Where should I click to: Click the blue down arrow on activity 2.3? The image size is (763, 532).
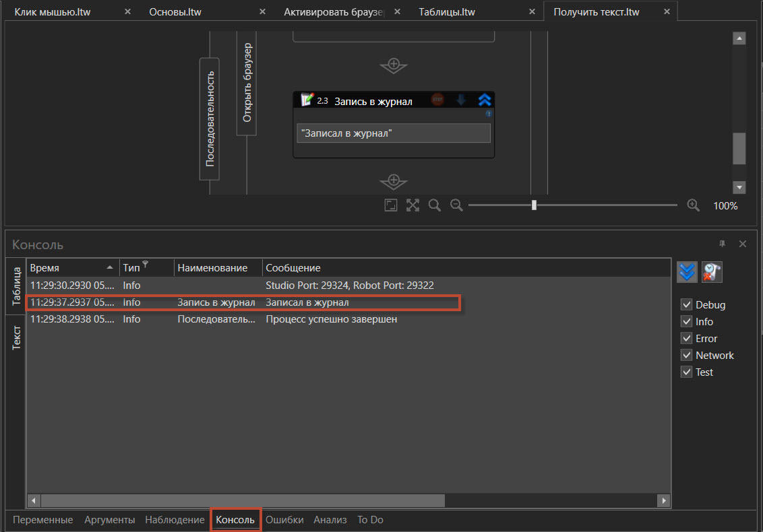pyautogui.click(x=461, y=100)
